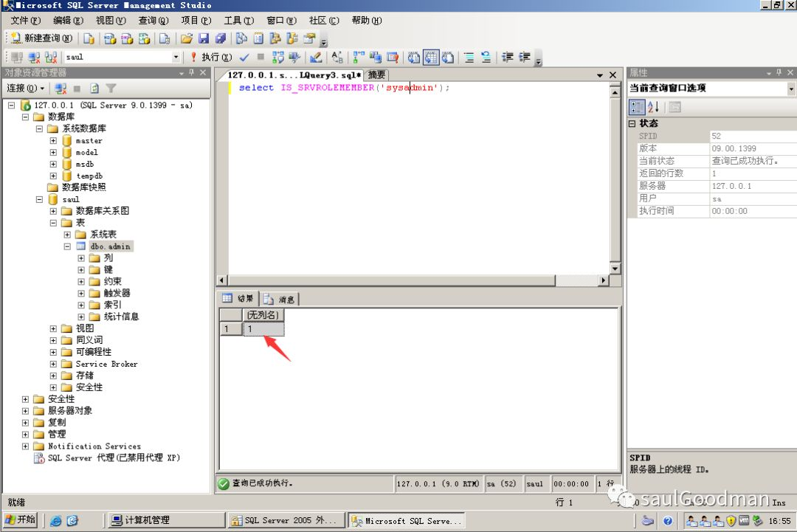This screenshot has width=797, height=532.
Task: Parse the query with the blue checkmark
Action: [x=244, y=58]
